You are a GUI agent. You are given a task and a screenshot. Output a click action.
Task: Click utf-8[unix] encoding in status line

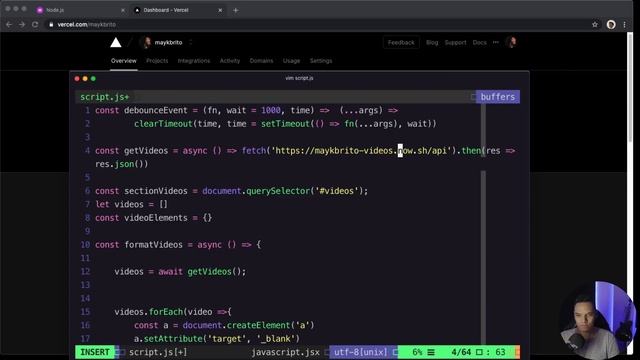(360, 352)
